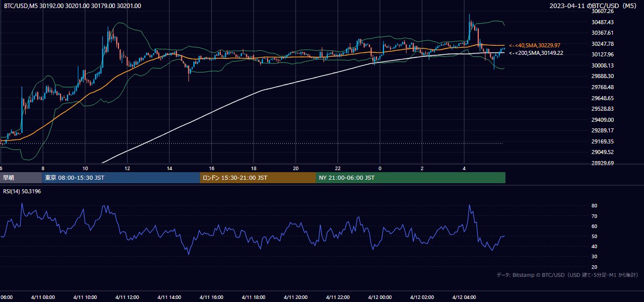
Task: Click the 東京 08:00-15:30 JST session bar
Action: tap(121, 178)
